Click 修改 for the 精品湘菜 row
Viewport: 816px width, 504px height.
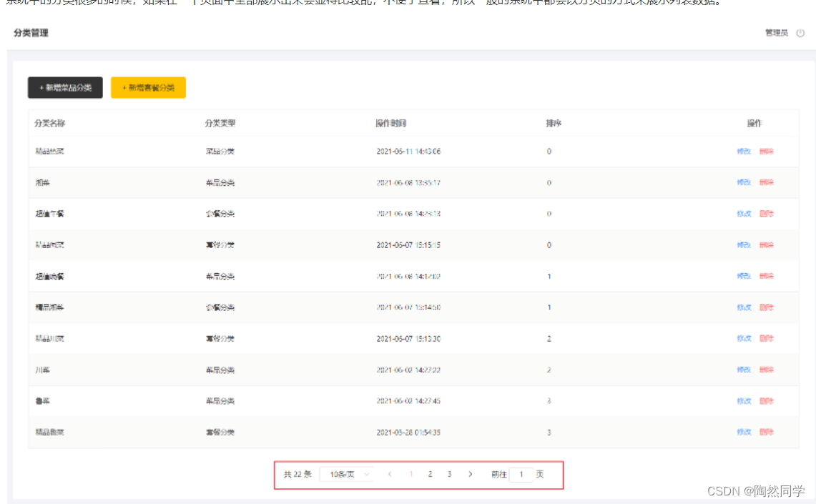click(x=744, y=307)
